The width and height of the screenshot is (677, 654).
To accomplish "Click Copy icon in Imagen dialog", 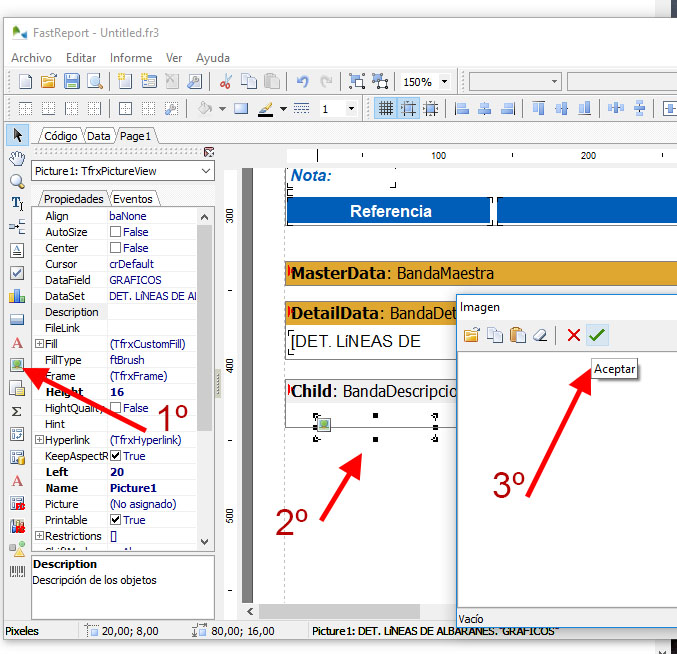I will (495, 335).
